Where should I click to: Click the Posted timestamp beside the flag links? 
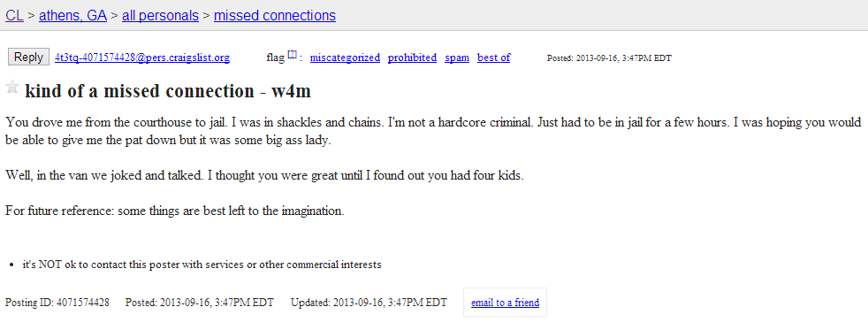tap(609, 58)
